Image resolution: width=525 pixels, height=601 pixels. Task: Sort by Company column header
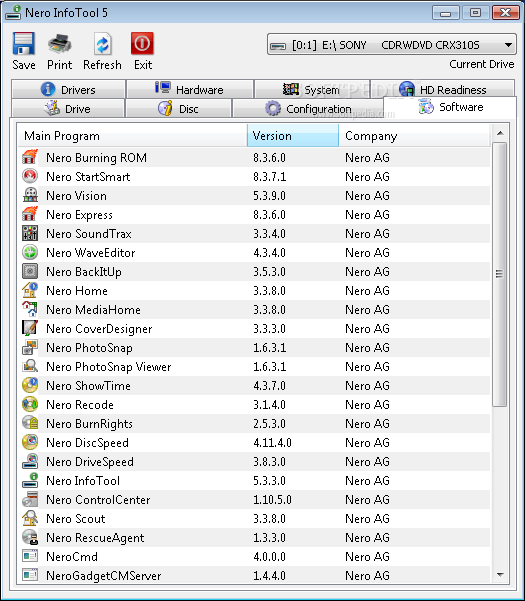415,136
